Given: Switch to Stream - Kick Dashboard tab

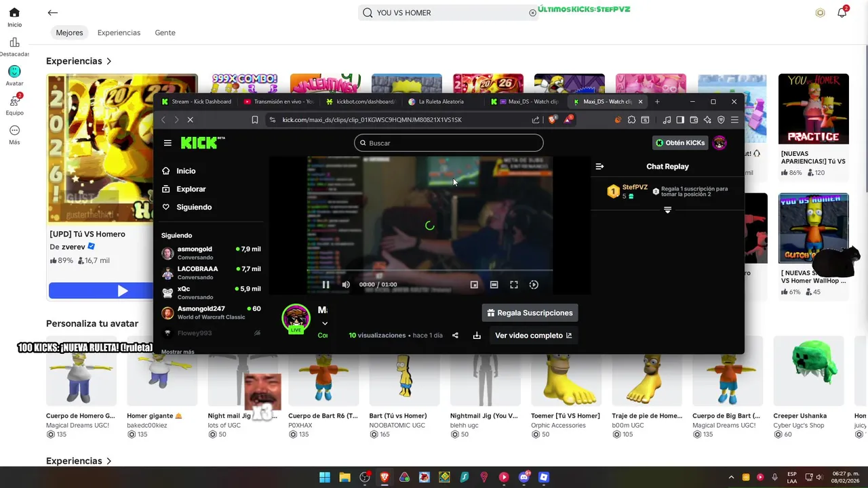Looking at the screenshot, I should point(197,102).
